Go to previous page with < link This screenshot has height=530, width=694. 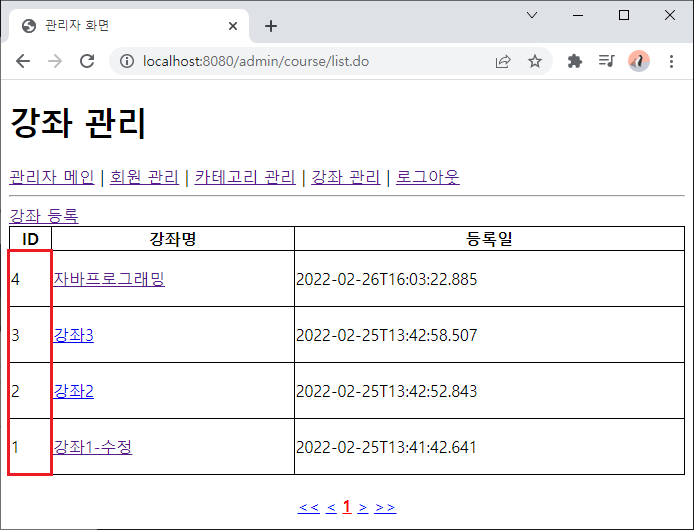(x=331, y=507)
